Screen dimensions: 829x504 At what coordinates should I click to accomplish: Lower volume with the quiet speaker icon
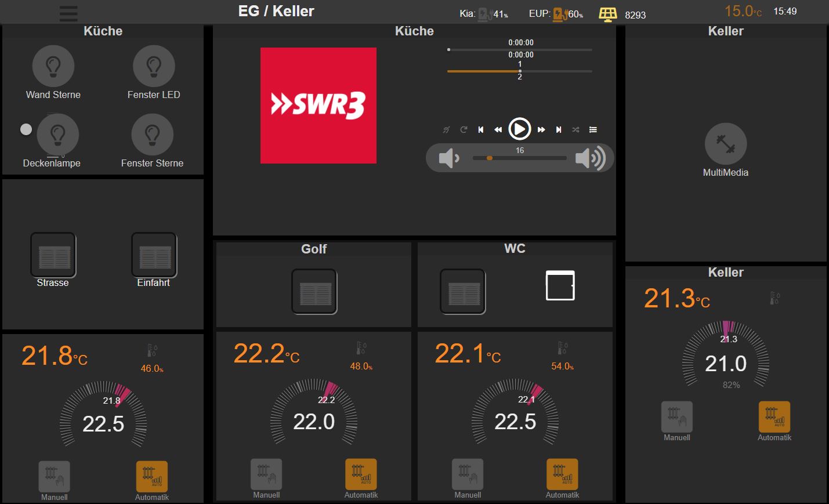tap(449, 158)
